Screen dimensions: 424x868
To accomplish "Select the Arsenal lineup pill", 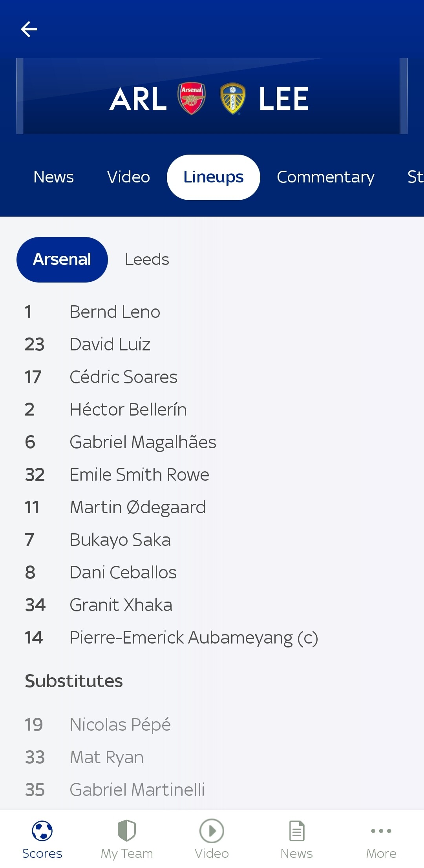I will click(x=62, y=259).
